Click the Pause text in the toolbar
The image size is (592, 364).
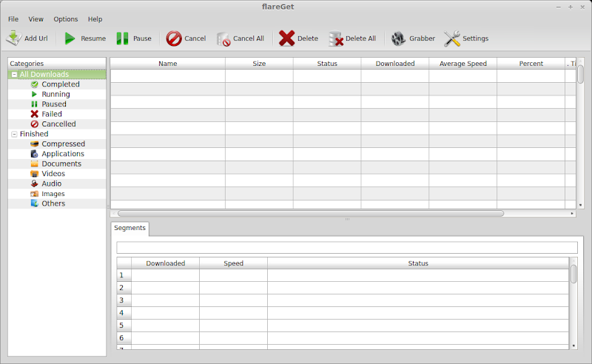pyautogui.click(x=142, y=38)
